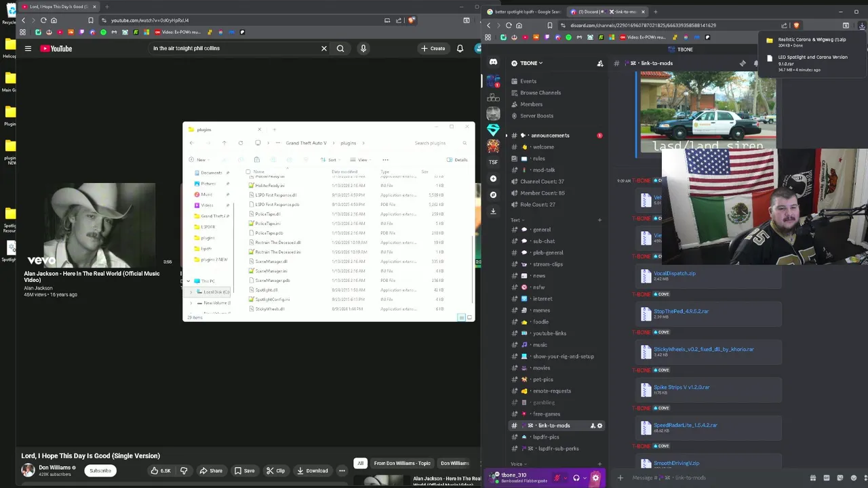Viewport: 868px width, 488px height.
Task: Open the TSF server icon
Action: coord(493,162)
